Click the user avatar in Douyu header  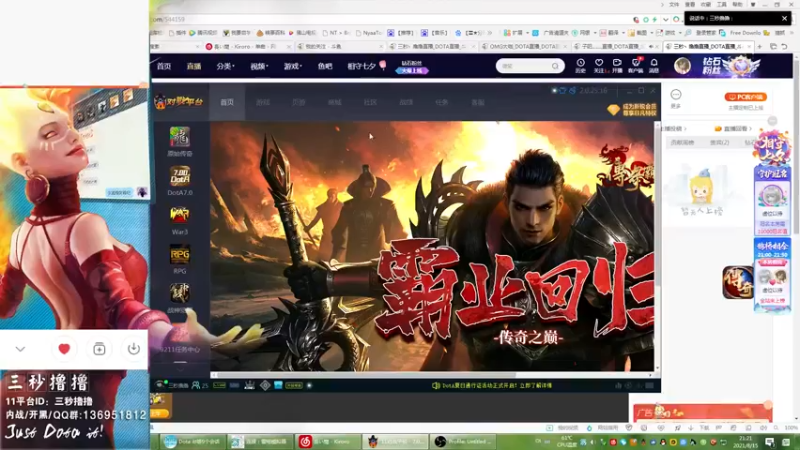click(682, 66)
